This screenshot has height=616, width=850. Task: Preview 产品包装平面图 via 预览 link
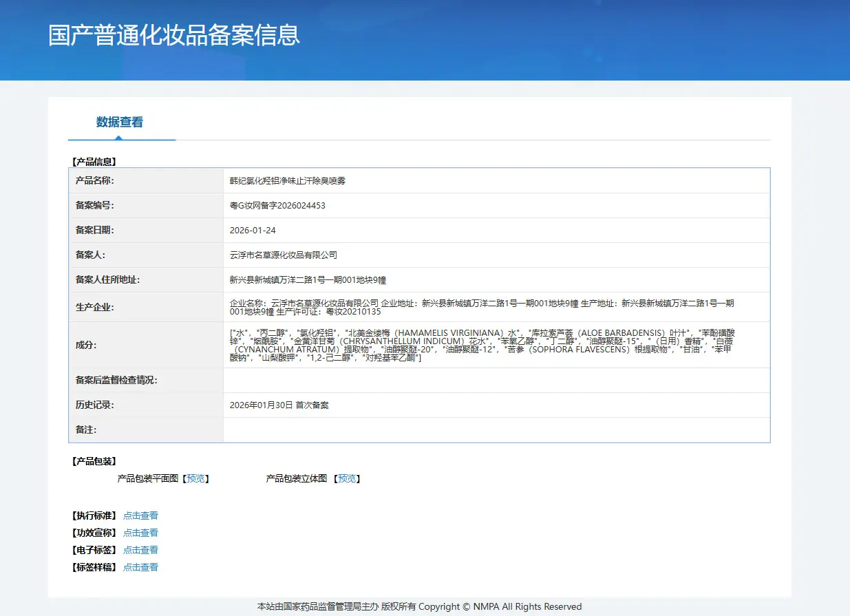coord(196,479)
